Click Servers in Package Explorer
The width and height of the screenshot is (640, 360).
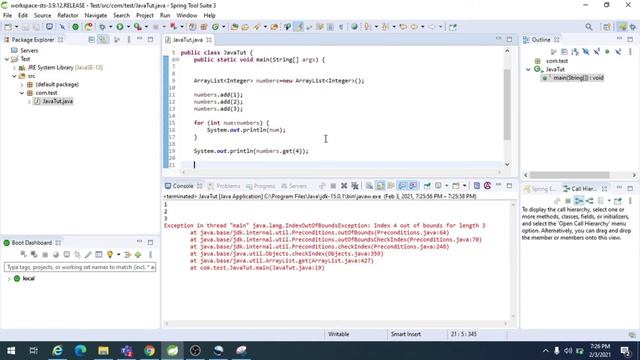pyautogui.click(x=29, y=51)
